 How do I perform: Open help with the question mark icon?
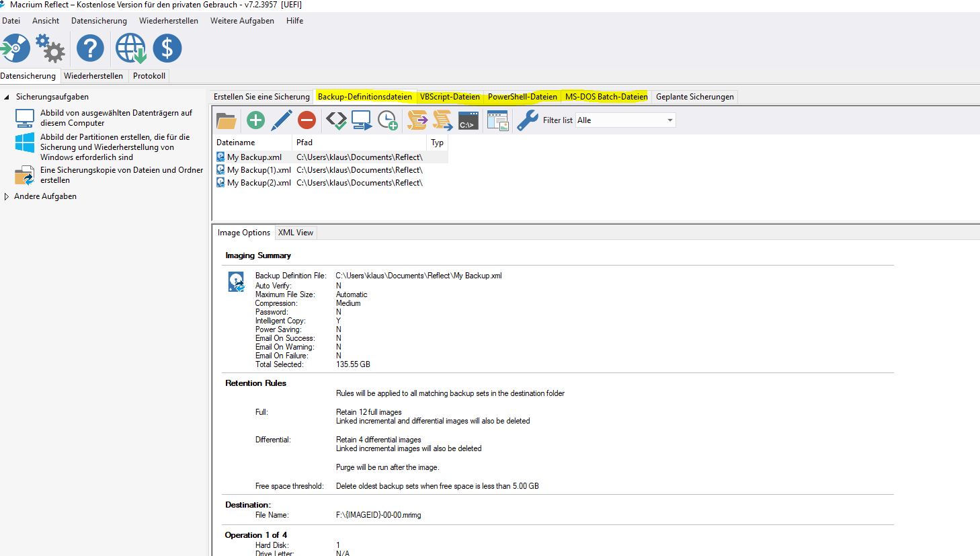tap(90, 48)
